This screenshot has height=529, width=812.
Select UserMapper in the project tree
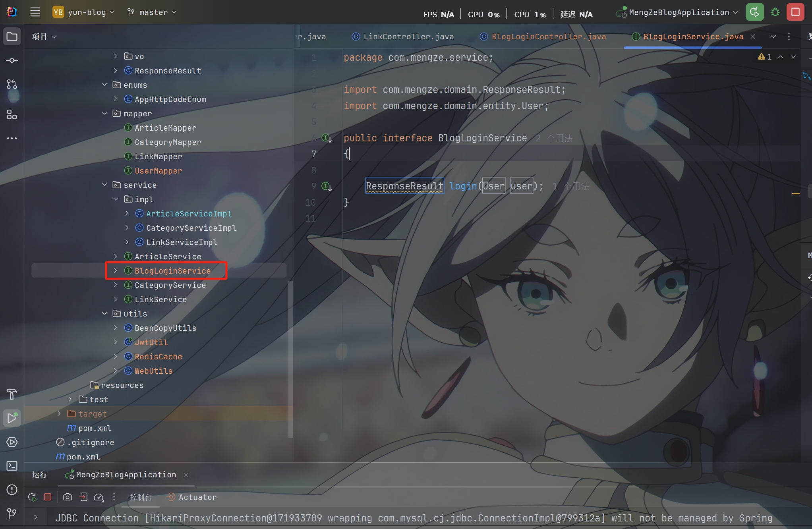(x=158, y=171)
